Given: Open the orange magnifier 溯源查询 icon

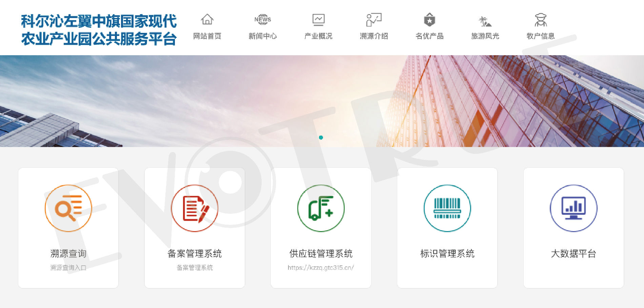Looking at the screenshot, I should 68,208.
